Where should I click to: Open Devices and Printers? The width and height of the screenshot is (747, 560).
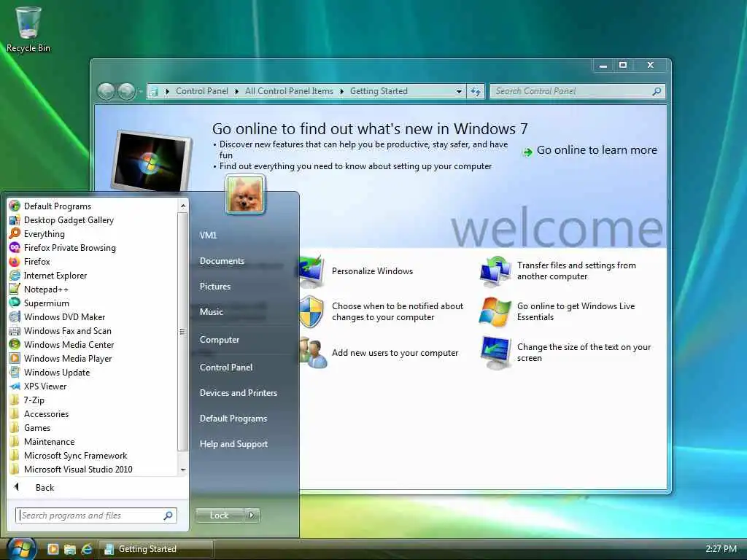tap(239, 393)
